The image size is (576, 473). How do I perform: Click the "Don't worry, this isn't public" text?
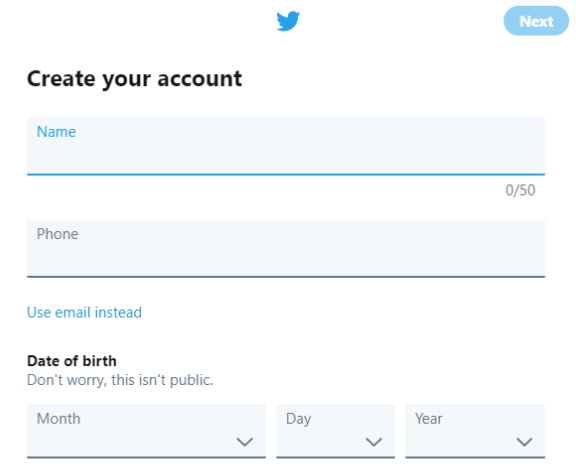120,380
